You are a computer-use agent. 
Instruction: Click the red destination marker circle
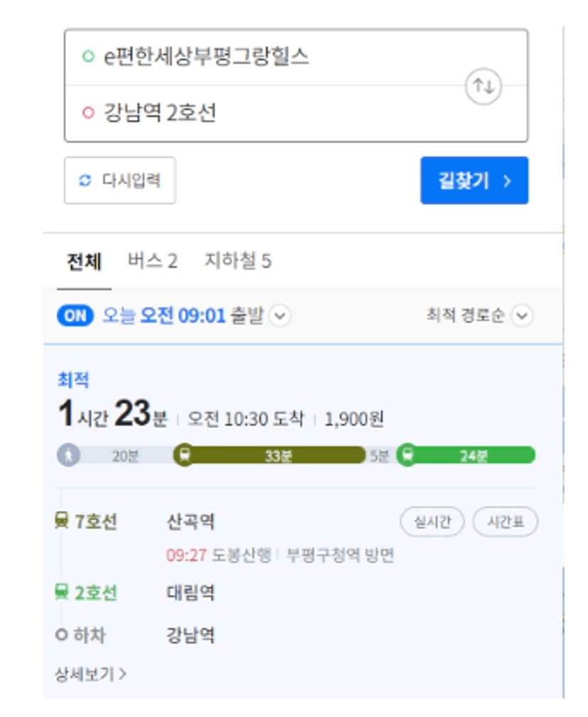pyautogui.click(x=87, y=112)
